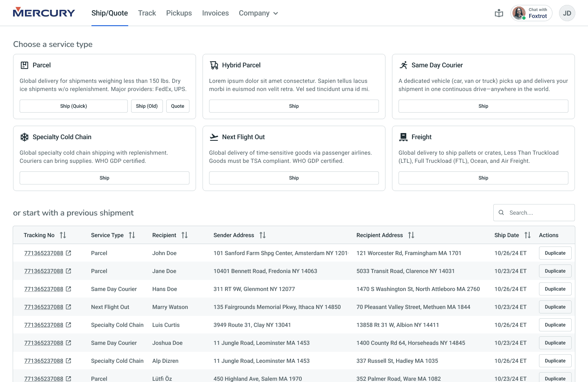
Task: Sort table by Sender Address
Action: [x=263, y=235]
